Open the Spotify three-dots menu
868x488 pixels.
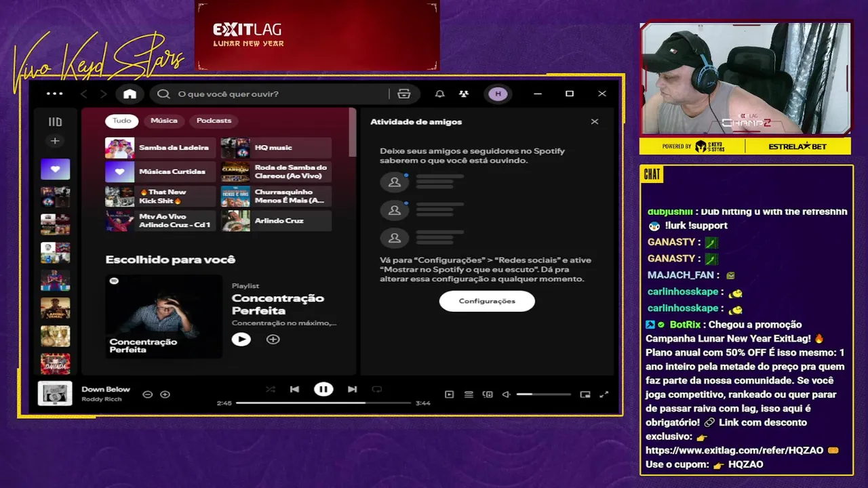click(54, 94)
